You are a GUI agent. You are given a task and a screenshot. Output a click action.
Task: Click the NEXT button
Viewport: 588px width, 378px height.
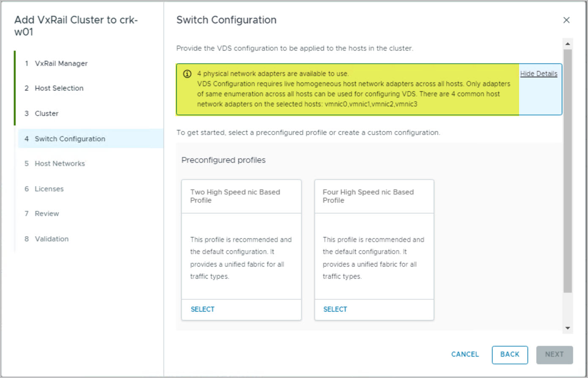[554, 354]
